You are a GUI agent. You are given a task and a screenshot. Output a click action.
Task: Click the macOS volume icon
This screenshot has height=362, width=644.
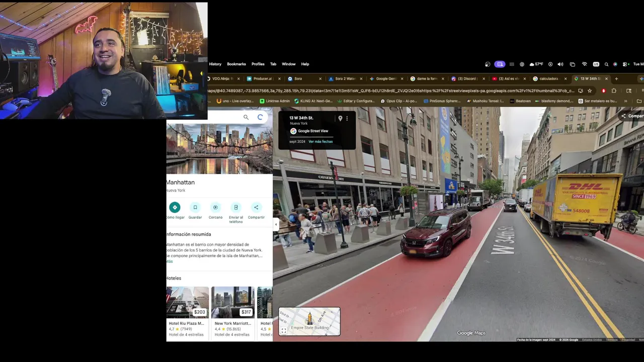point(560,64)
